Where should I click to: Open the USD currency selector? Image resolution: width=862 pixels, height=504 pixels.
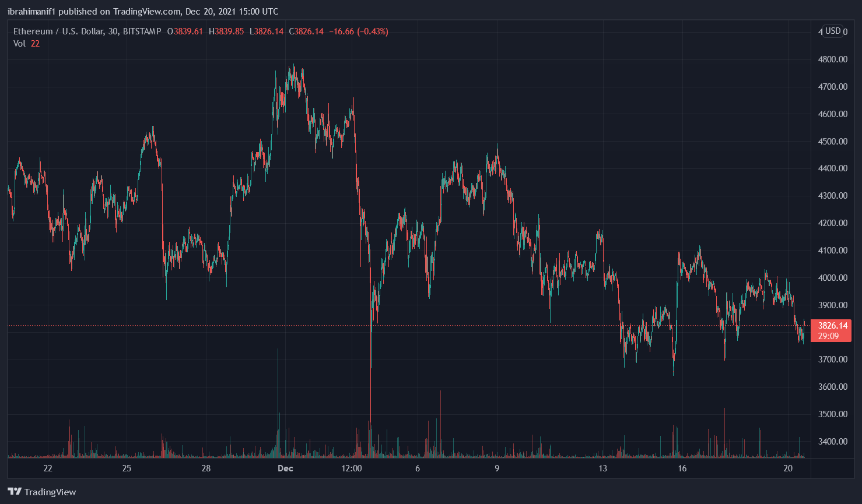click(x=833, y=31)
